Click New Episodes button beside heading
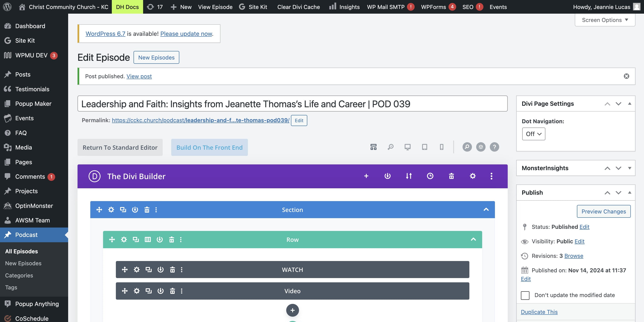The image size is (644, 322). pos(156,57)
